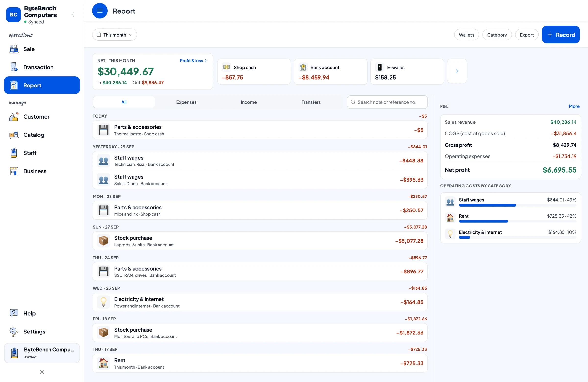This screenshot has width=588, height=382.
Task: Click the Record button
Action: point(561,35)
